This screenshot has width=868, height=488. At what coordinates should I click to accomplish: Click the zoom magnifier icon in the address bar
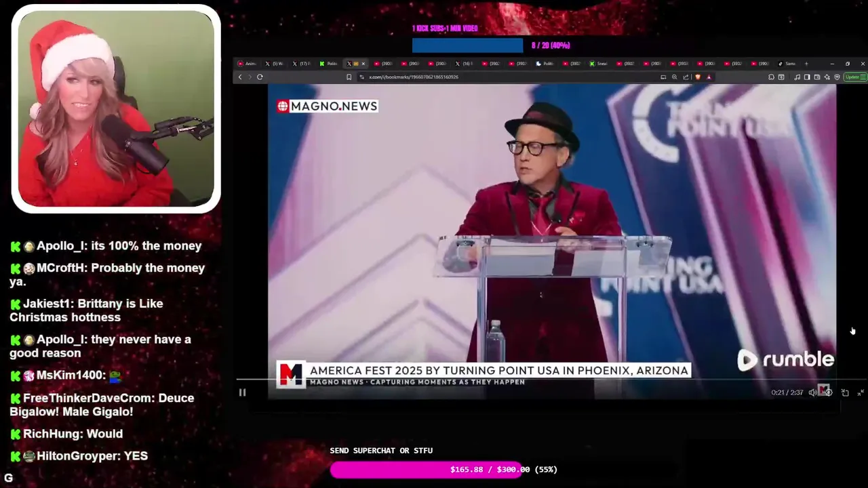click(x=675, y=77)
